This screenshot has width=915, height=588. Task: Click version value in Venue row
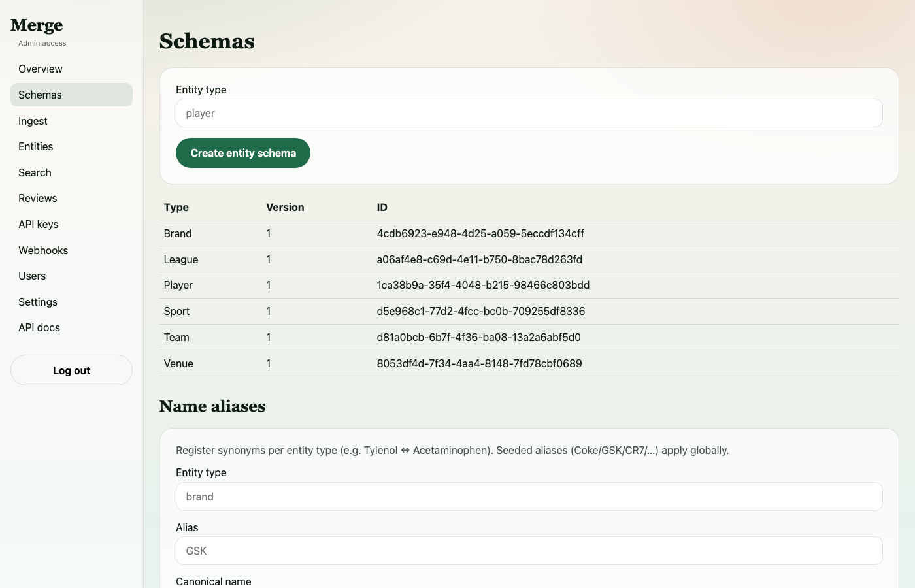pos(269,363)
